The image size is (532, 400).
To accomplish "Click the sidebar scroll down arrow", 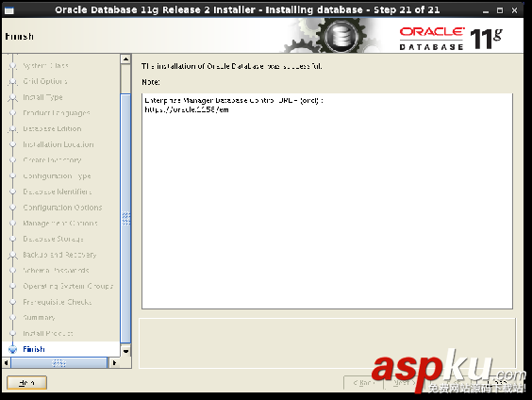I will 125,352.
